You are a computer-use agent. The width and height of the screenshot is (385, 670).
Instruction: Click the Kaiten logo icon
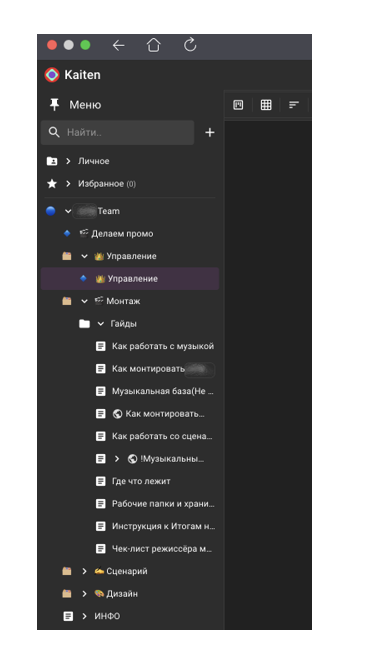coord(52,75)
